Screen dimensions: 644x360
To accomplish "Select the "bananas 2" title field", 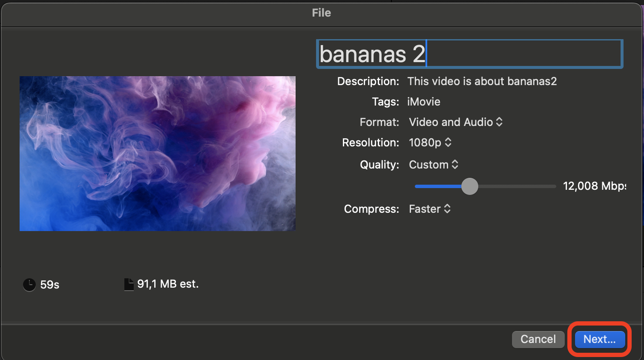I will click(469, 54).
